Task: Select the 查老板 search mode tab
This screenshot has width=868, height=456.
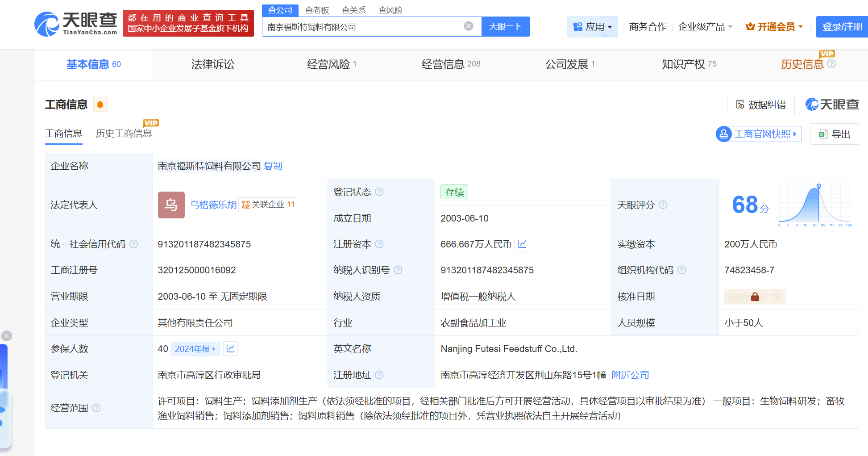Action: tap(317, 10)
